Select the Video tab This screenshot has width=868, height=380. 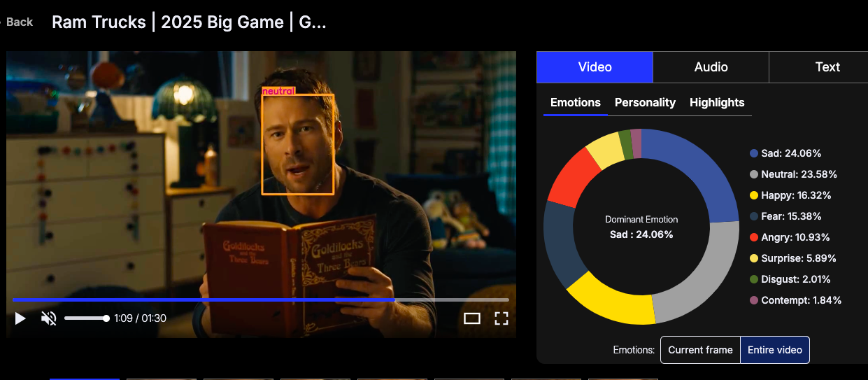click(x=595, y=67)
